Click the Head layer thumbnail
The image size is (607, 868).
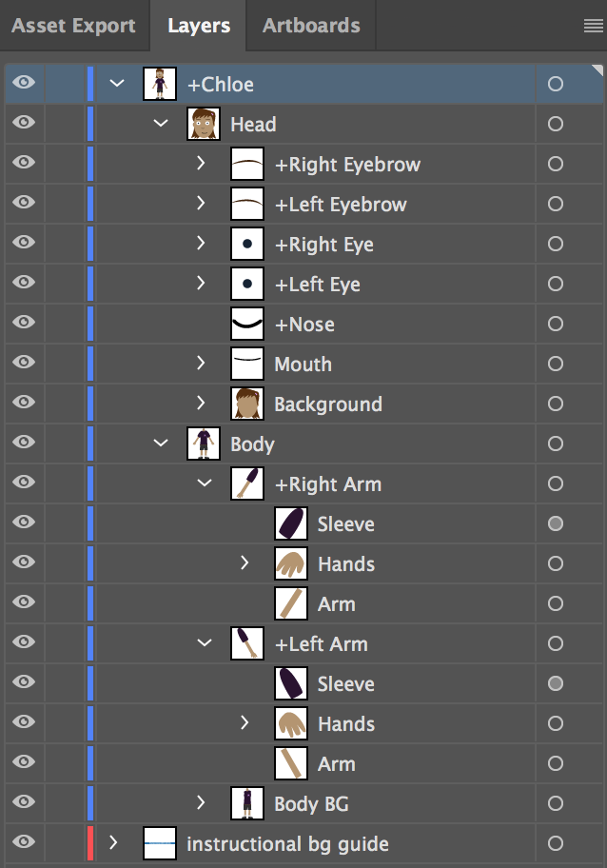tap(201, 124)
